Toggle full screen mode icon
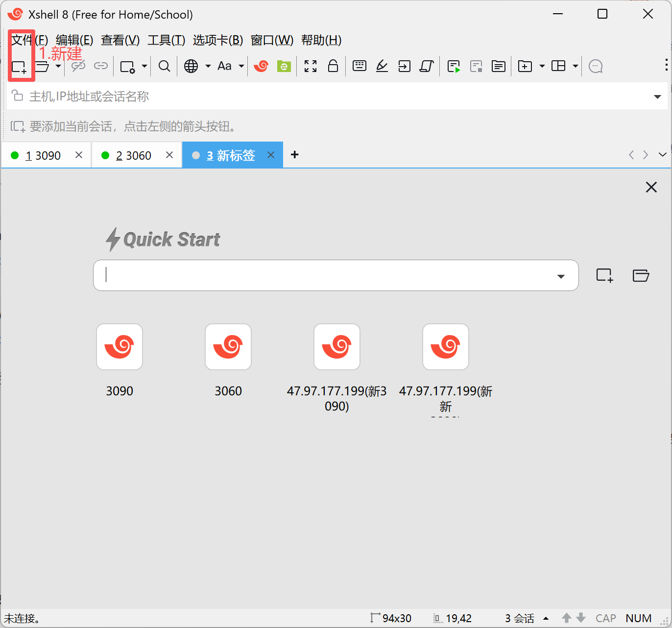Viewport: 672px width, 628px height. point(311,66)
